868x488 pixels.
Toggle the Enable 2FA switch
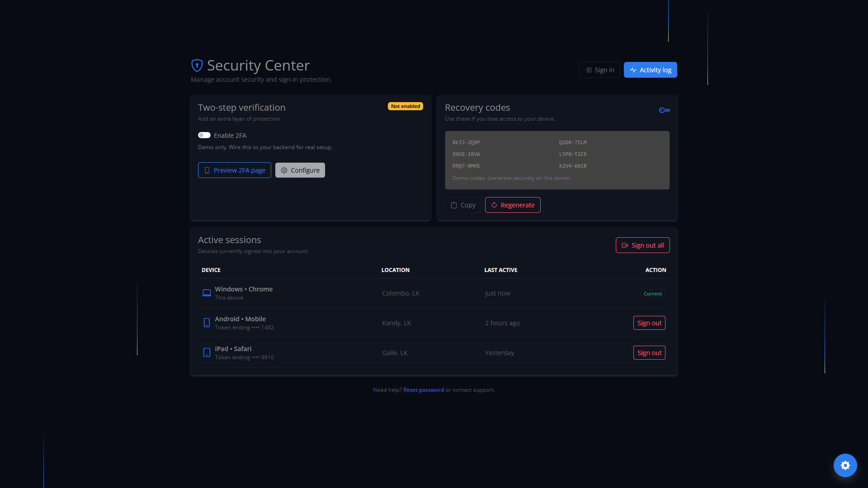coord(204,135)
